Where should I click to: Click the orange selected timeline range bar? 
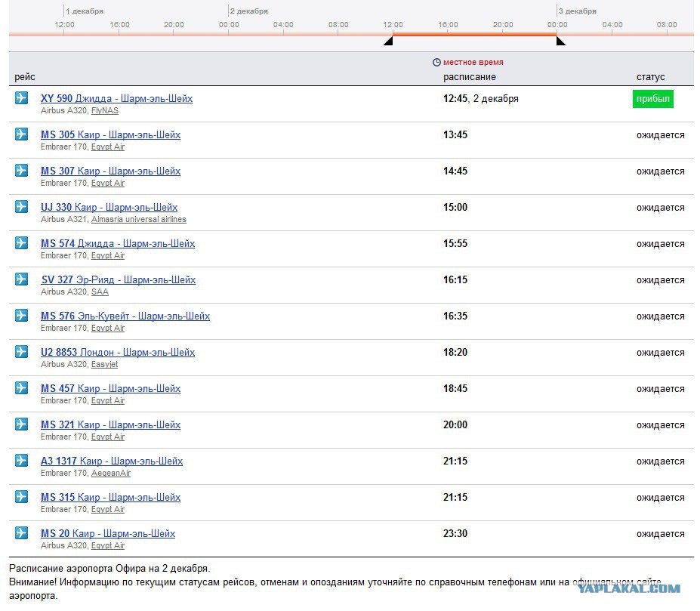tap(474, 34)
